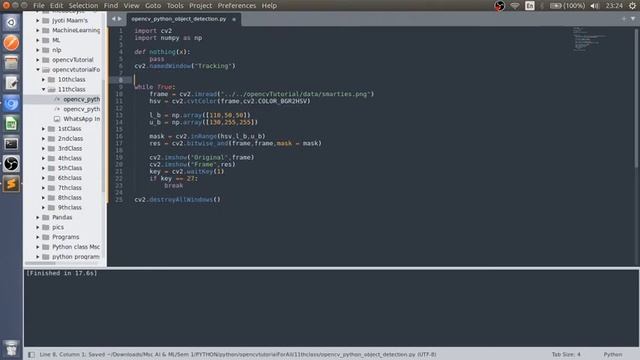Change syntax via Python in the status bar
Image resolution: width=640 pixels, height=360 pixels.
pyautogui.click(x=613, y=354)
